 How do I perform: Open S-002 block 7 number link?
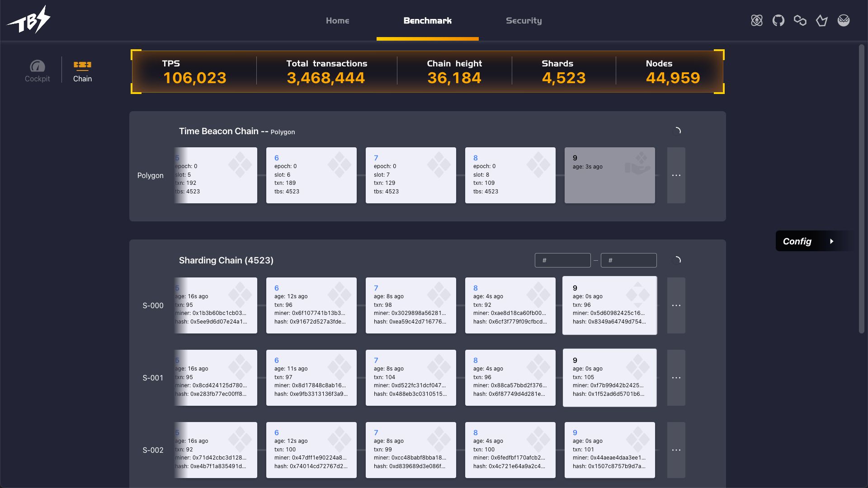coord(376,432)
